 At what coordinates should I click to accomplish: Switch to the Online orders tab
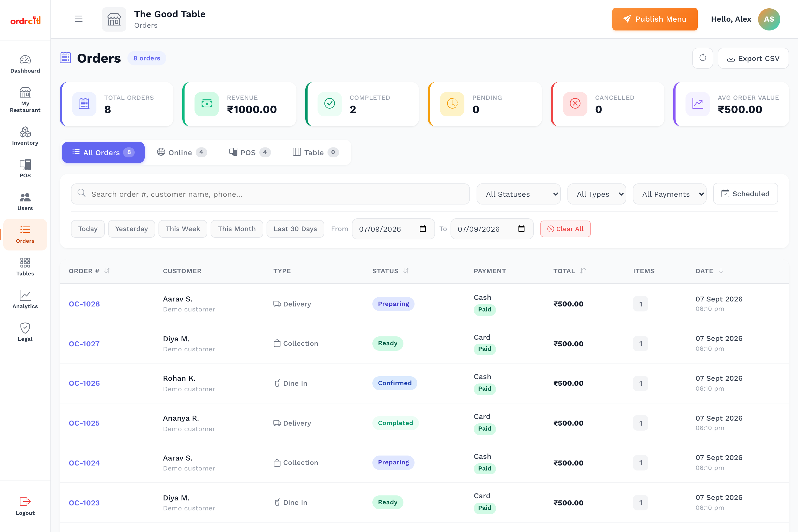pos(182,152)
